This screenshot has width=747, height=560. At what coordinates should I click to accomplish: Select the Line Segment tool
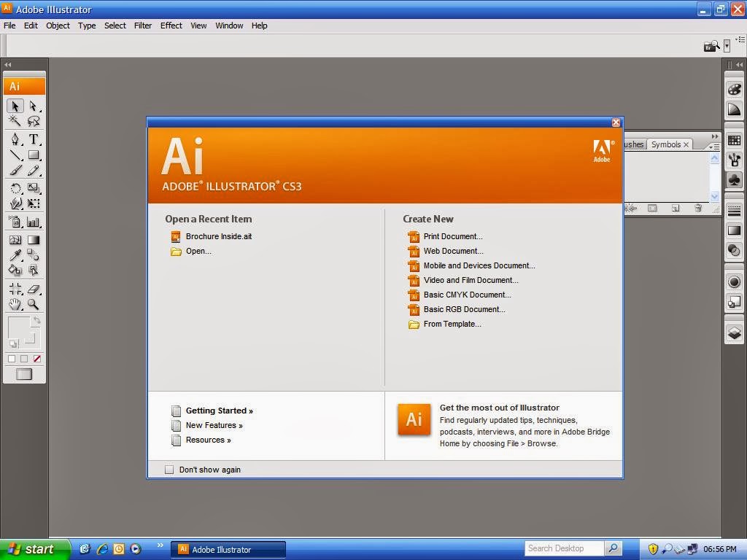click(15, 155)
